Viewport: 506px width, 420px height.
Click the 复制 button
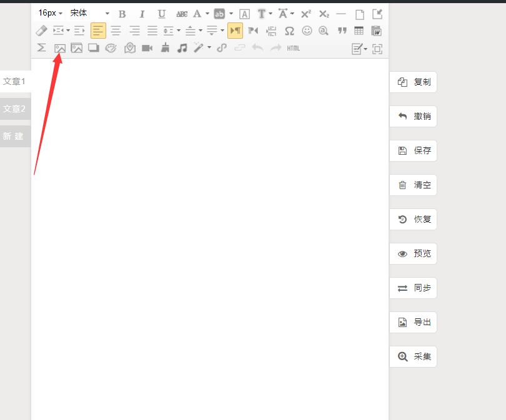click(413, 82)
